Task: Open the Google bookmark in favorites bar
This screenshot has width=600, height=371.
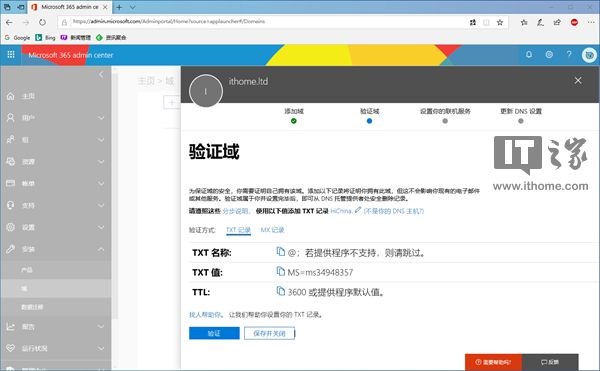Action: click(17, 37)
